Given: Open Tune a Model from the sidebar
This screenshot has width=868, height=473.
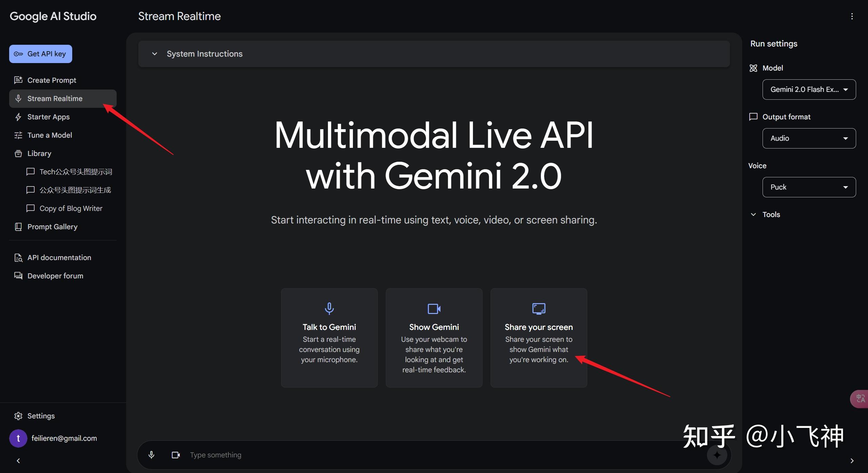Looking at the screenshot, I should click(50, 135).
